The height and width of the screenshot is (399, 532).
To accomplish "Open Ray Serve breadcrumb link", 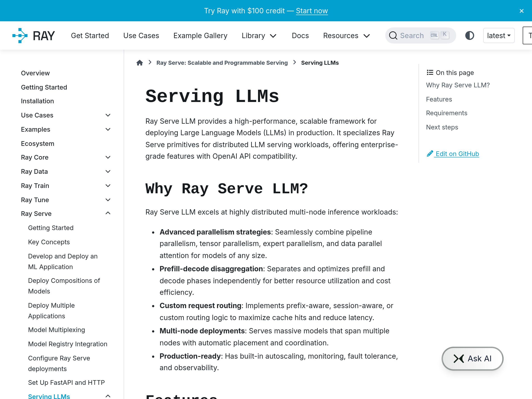I will point(222,63).
